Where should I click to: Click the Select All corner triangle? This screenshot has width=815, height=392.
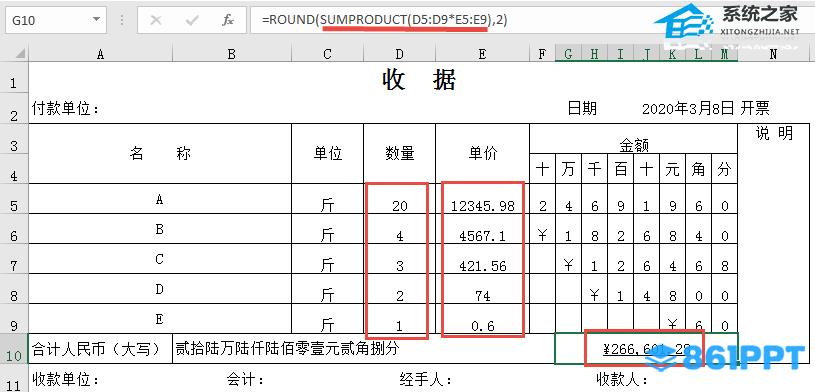(x=20, y=53)
